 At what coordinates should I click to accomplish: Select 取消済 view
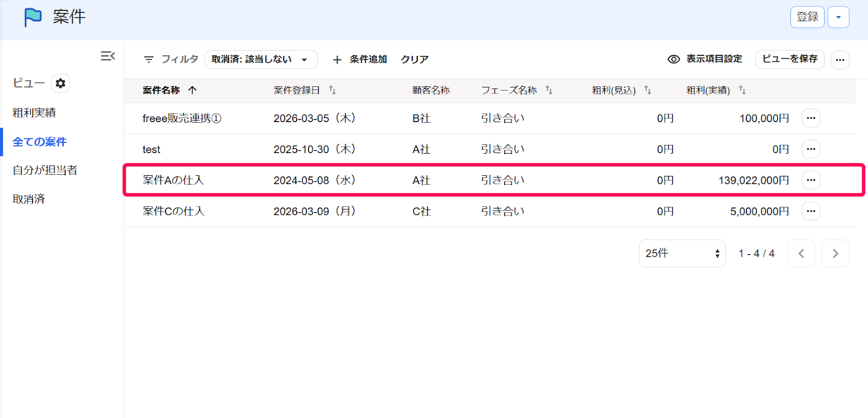tap(29, 199)
